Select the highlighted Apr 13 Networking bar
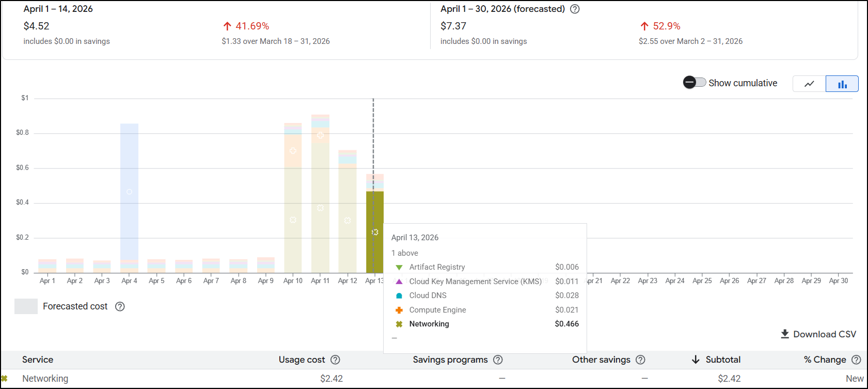Image resolution: width=868 pixels, height=389 pixels. coord(375,232)
